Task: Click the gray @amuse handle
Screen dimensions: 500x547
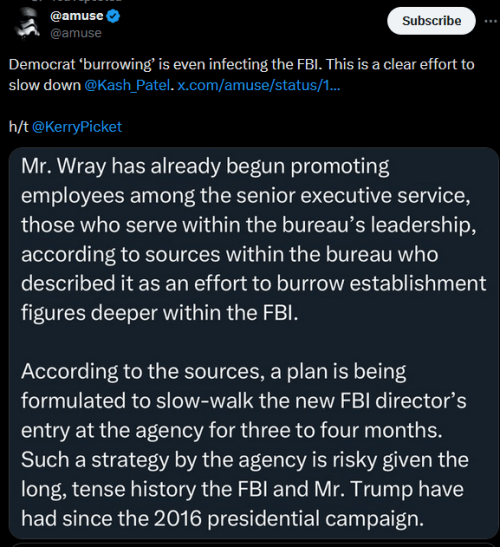Action: click(76, 33)
